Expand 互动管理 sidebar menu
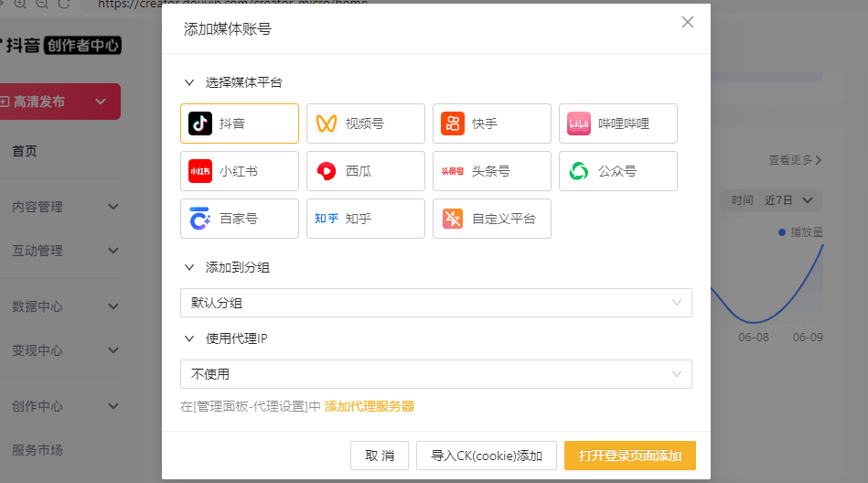Image resolution: width=868 pixels, height=483 pixels. tap(65, 251)
